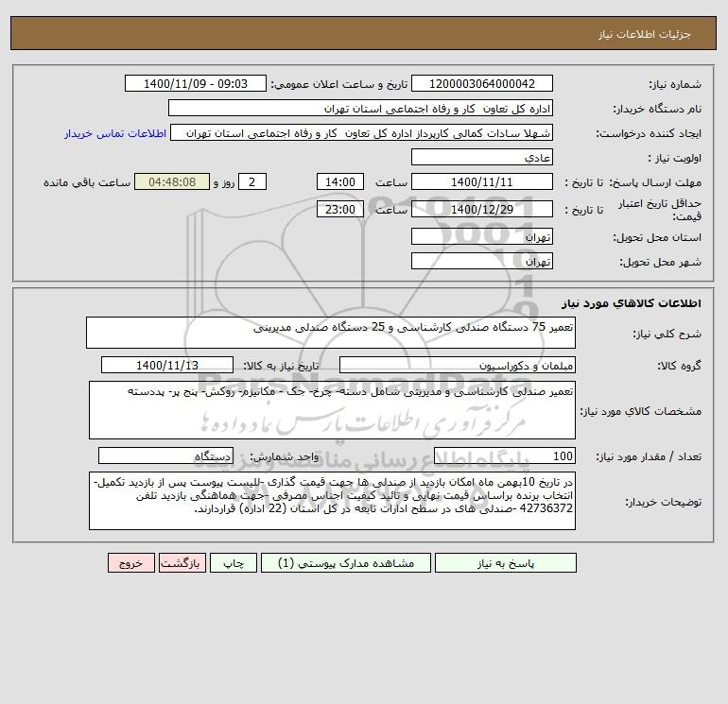Click the quantity field showing 100
Screen dimensions: 728x704
[x=505, y=455]
